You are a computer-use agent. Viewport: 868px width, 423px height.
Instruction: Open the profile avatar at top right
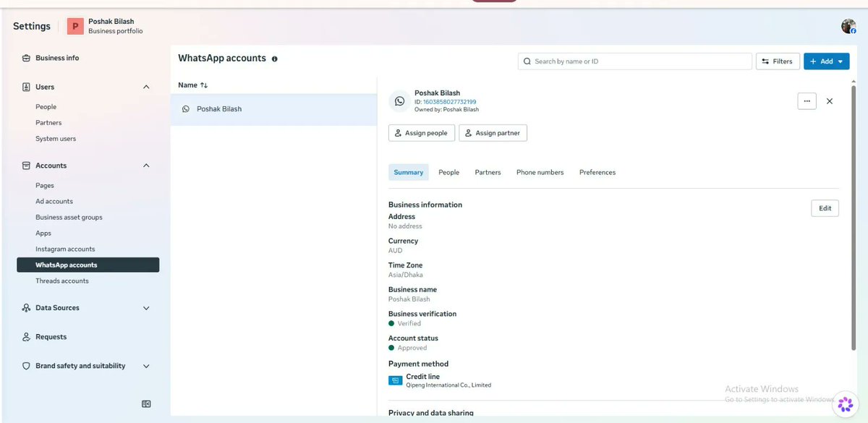848,26
